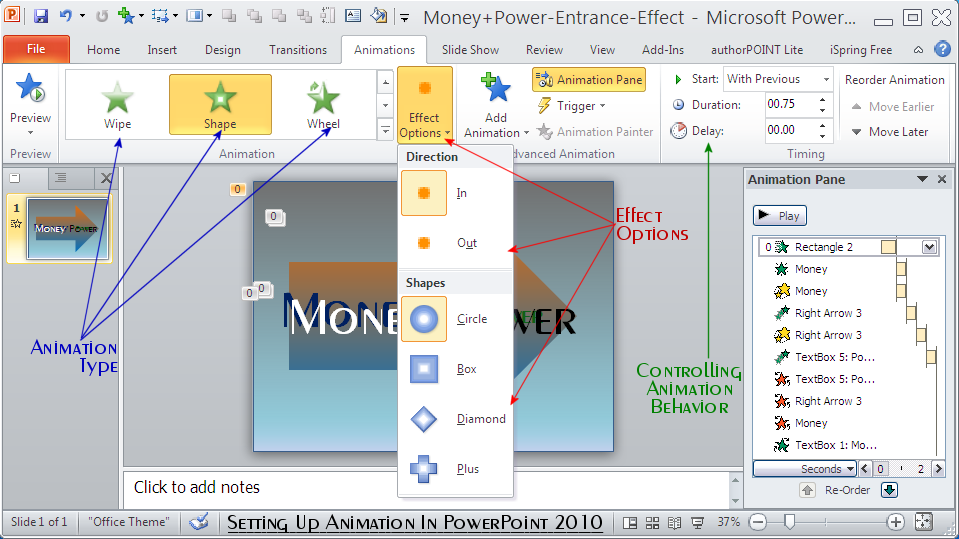
Task: Choose the Circle shape option
Action: [456, 319]
